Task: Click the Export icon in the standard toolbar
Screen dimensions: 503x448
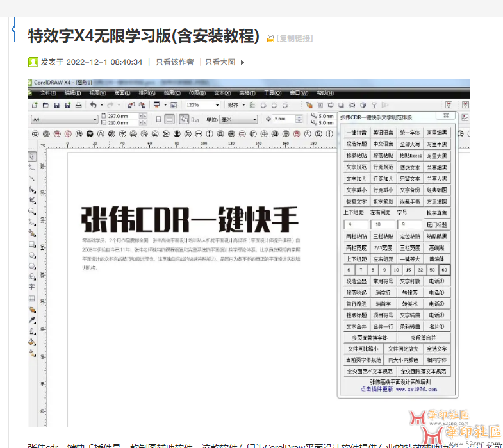Action: [142, 105]
